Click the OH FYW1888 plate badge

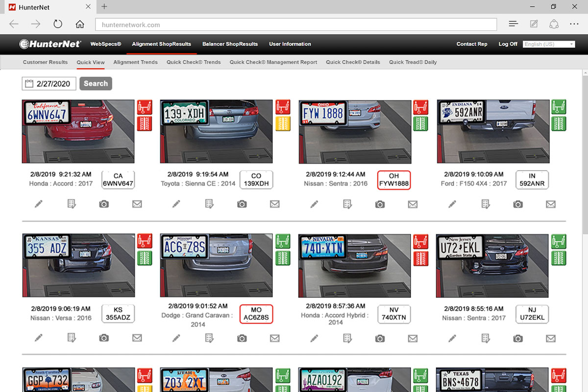click(393, 180)
